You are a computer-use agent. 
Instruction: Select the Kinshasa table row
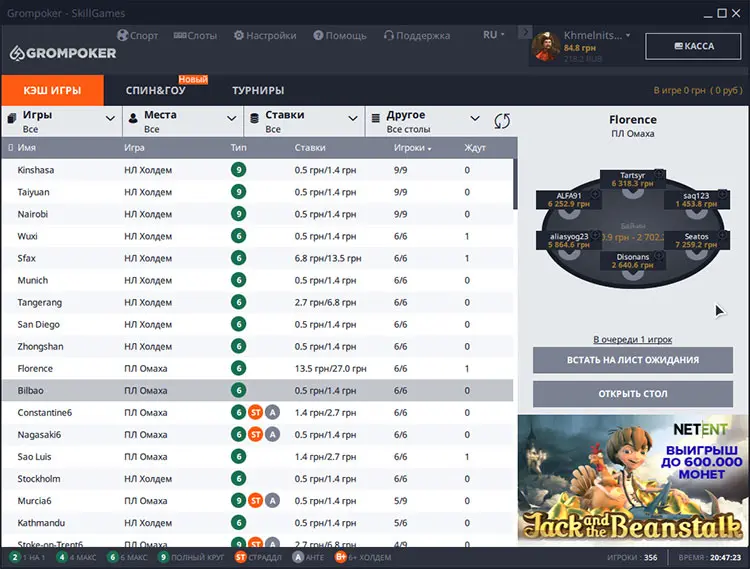tap(257, 170)
